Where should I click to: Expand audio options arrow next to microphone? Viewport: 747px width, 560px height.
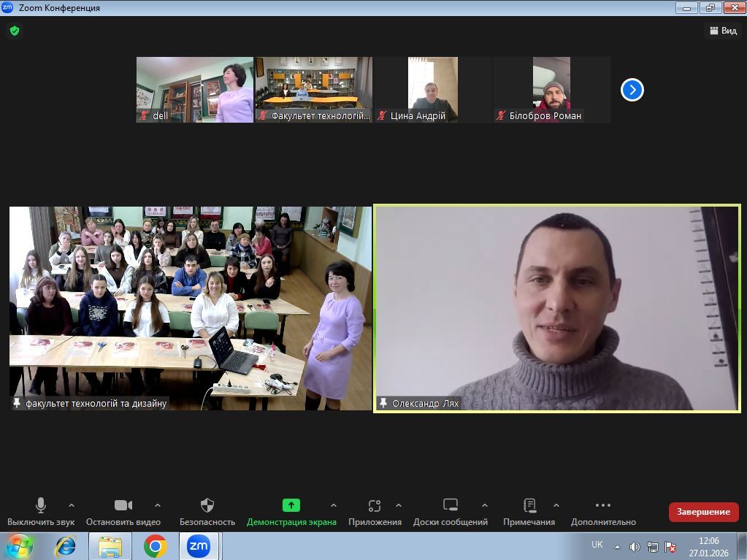point(72,505)
